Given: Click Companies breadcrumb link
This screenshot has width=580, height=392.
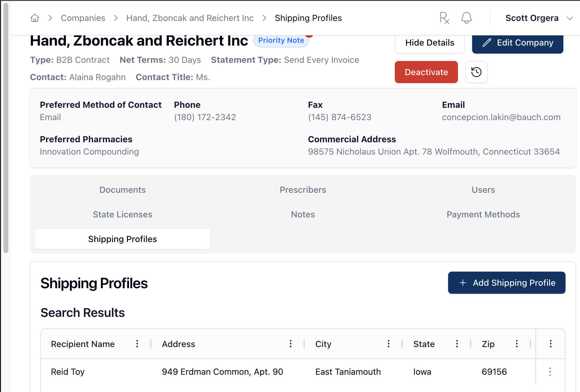Looking at the screenshot, I should pyautogui.click(x=83, y=18).
